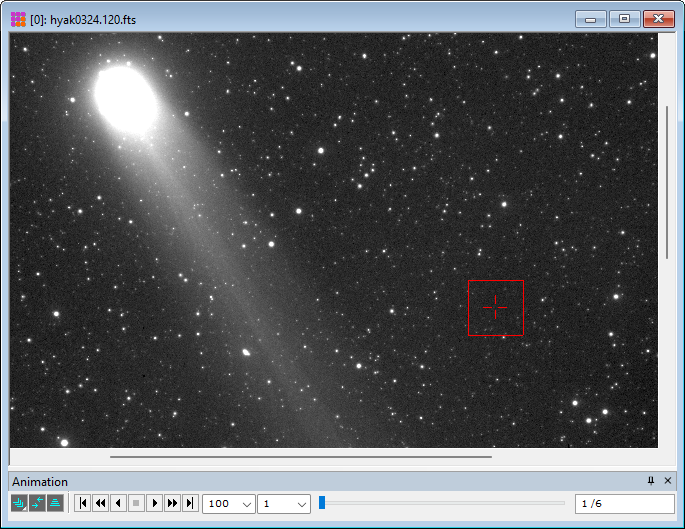
Task: Minimize the hyak0324.120.fts window
Action: [591, 19]
